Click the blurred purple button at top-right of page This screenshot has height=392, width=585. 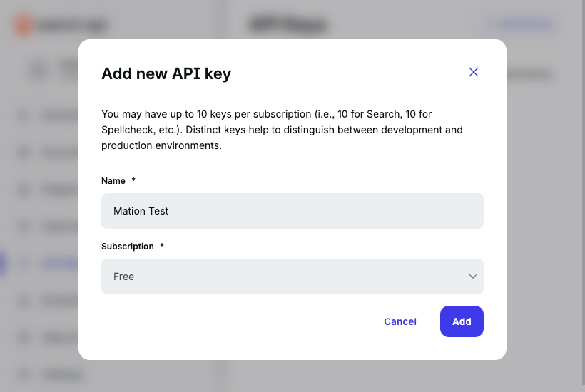click(x=520, y=25)
